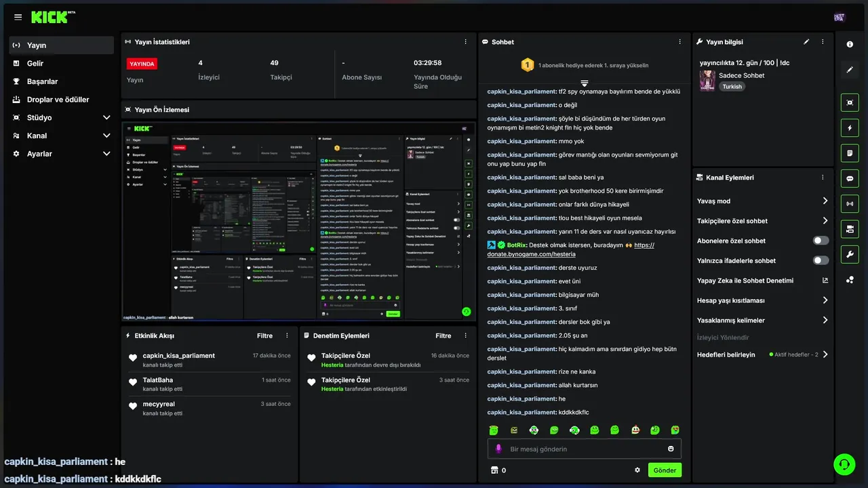Click the BotRix username in chat
The image size is (868, 488).
tap(517, 245)
